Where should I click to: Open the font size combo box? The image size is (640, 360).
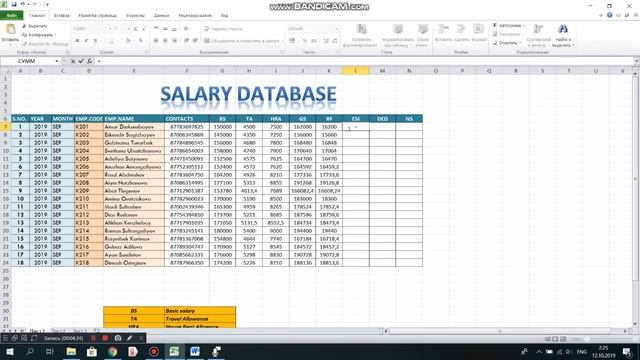pyautogui.click(x=121, y=29)
